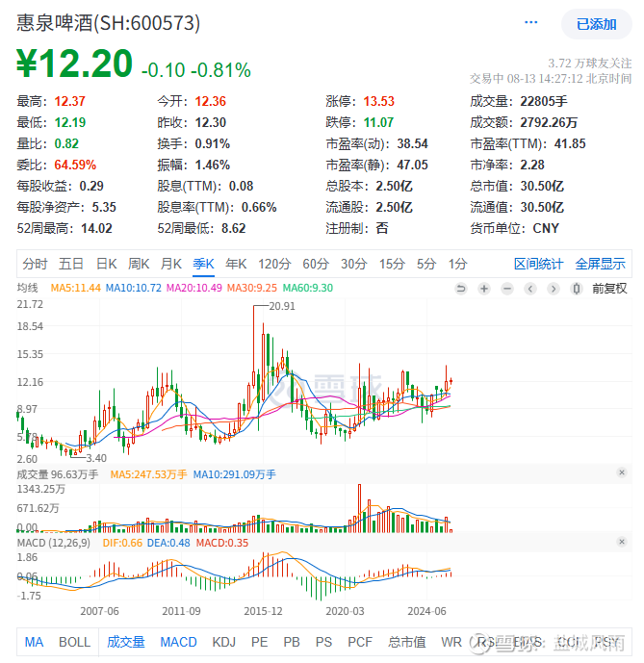The image size is (644, 663).
Task: Click the 52周最高 value 14.02
Action: (96, 228)
